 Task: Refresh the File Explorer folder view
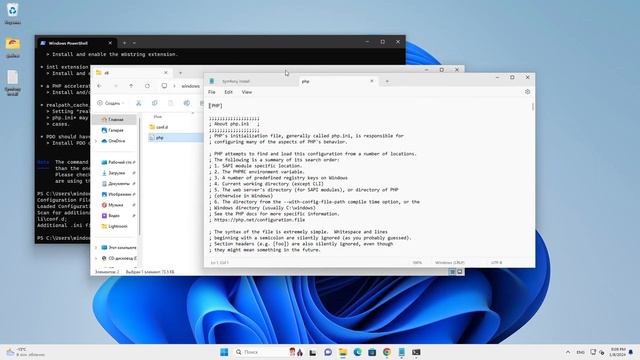click(x=147, y=86)
